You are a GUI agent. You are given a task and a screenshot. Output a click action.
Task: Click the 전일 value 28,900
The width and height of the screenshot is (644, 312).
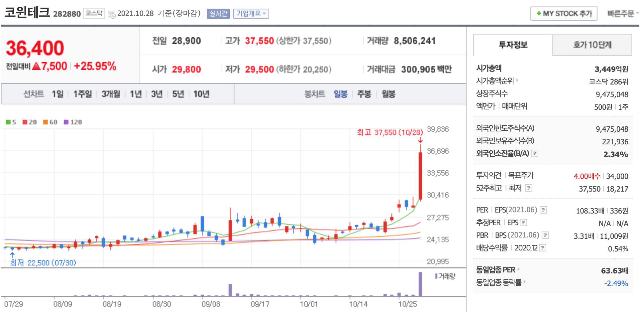coord(186,41)
